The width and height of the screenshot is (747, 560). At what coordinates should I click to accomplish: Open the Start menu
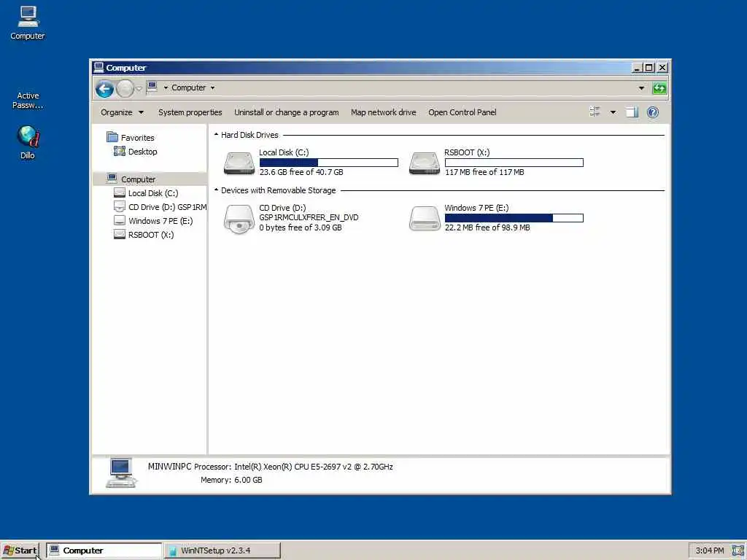[x=20, y=551]
